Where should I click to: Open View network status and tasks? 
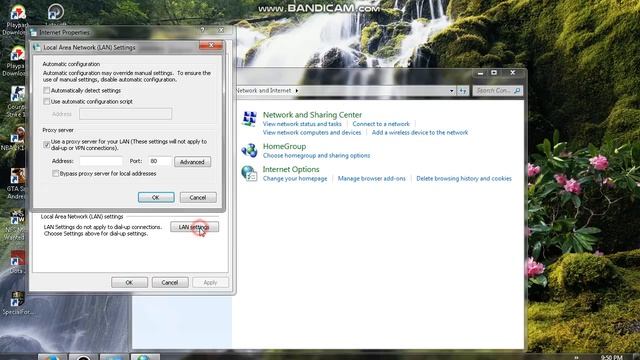pos(302,124)
